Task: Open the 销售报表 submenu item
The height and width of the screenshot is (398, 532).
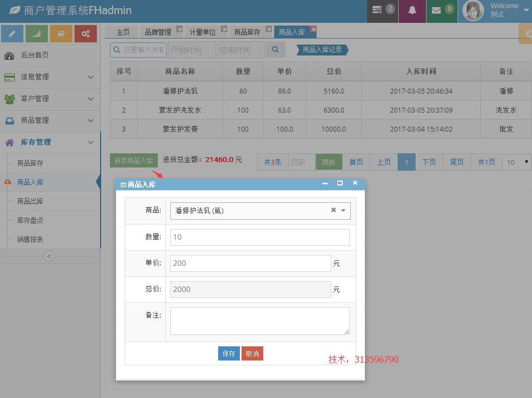Action: 50,239
